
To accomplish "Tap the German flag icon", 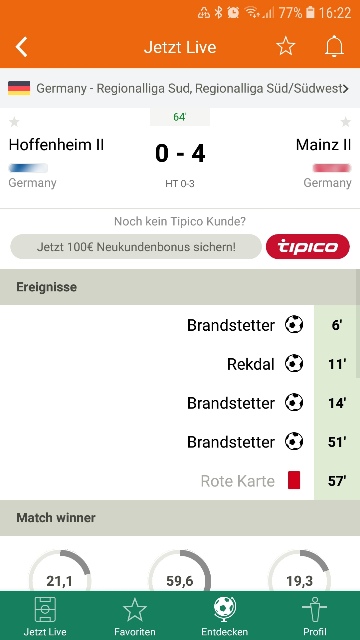I will point(19,88).
